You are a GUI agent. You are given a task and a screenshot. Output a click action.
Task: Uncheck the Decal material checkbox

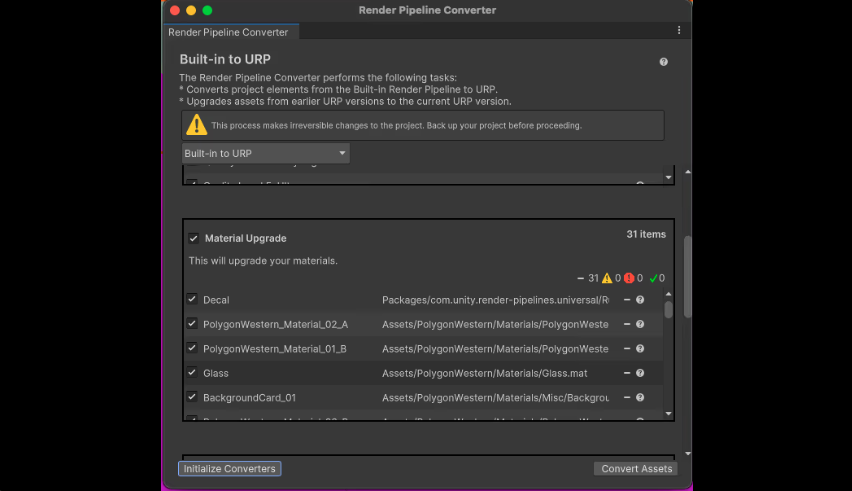192,299
